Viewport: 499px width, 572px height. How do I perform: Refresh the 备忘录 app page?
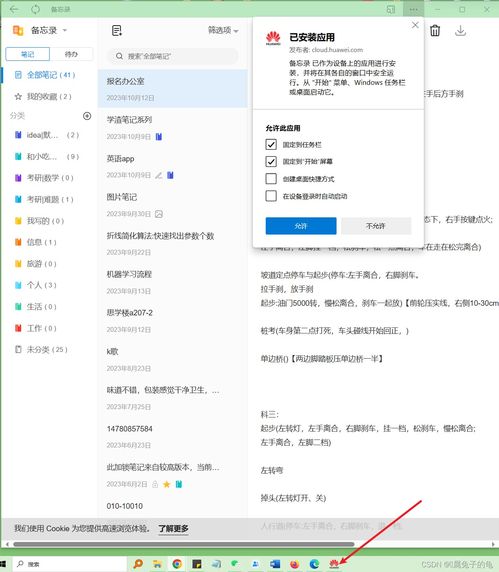(x=35, y=9)
